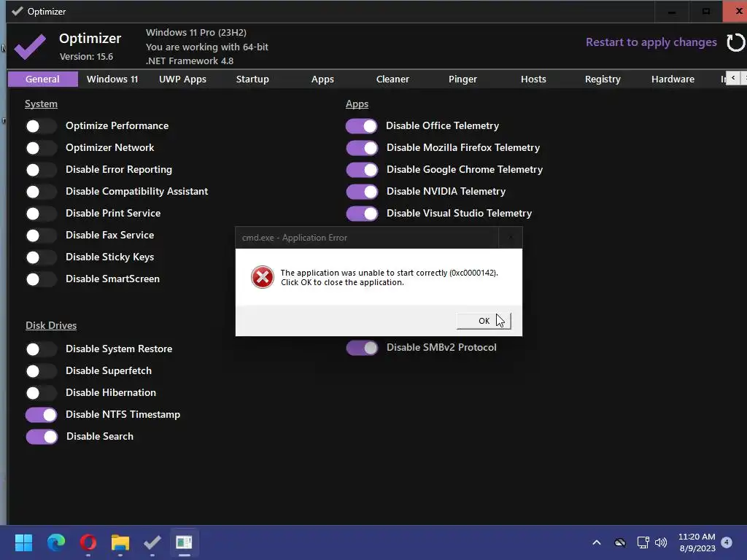
Task: Turn off Disable NTFS Timestamp switch
Action: point(42,415)
